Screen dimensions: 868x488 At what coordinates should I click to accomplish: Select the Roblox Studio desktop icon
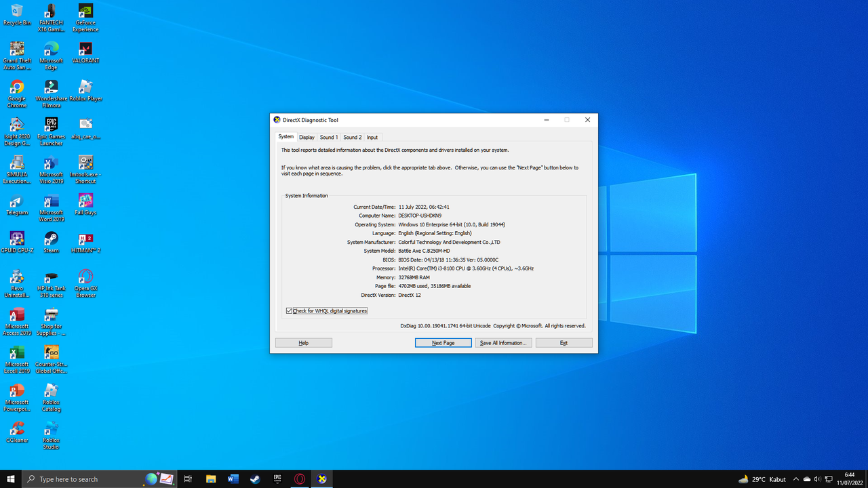click(x=51, y=436)
